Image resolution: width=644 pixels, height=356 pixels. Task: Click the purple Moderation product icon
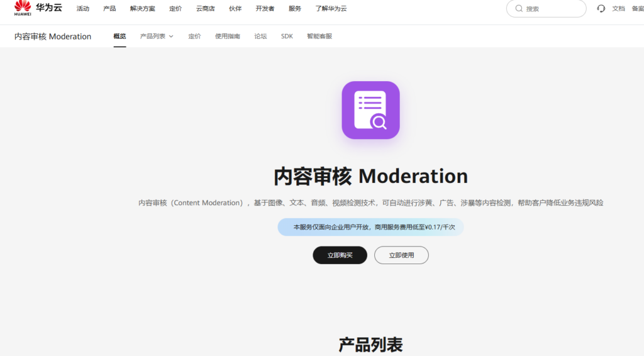[370, 110]
